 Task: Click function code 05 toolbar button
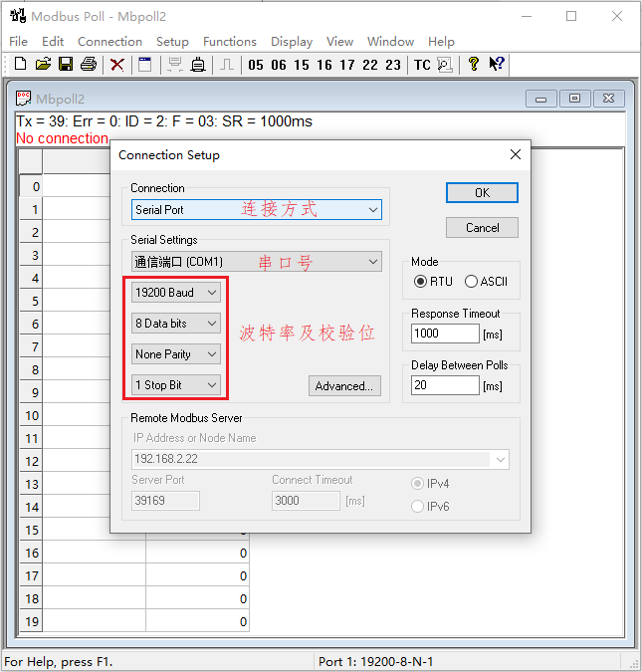pos(256,65)
